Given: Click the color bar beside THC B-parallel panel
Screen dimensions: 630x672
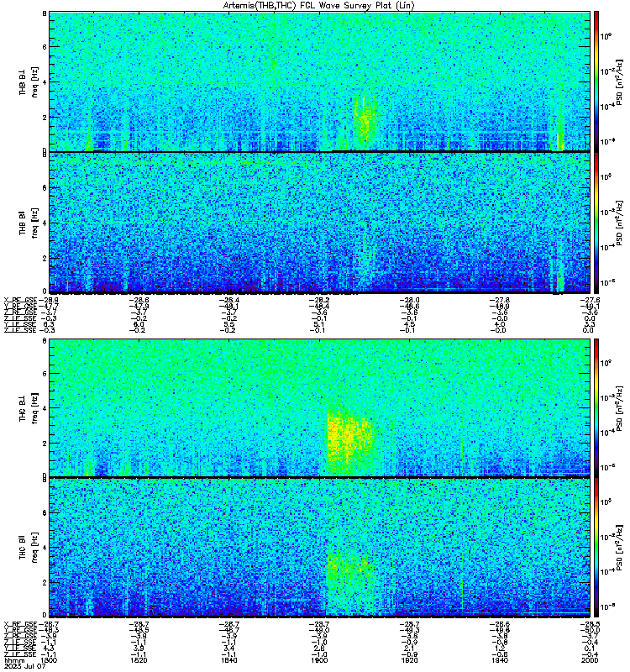Looking at the screenshot, I should [596, 548].
